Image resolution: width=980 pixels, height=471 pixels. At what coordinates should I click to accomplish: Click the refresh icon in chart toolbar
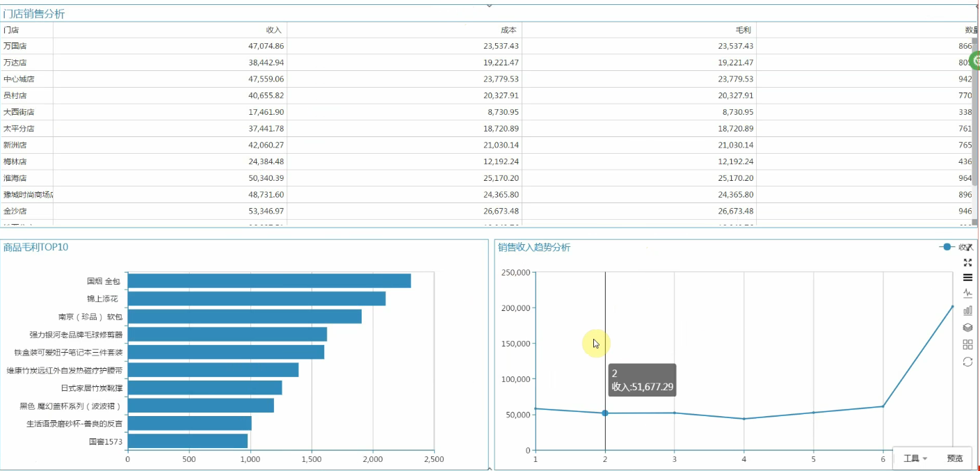[x=967, y=362]
